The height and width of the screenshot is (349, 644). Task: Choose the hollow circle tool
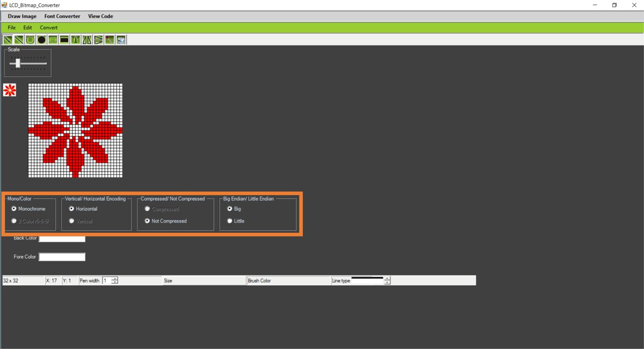point(30,40)
